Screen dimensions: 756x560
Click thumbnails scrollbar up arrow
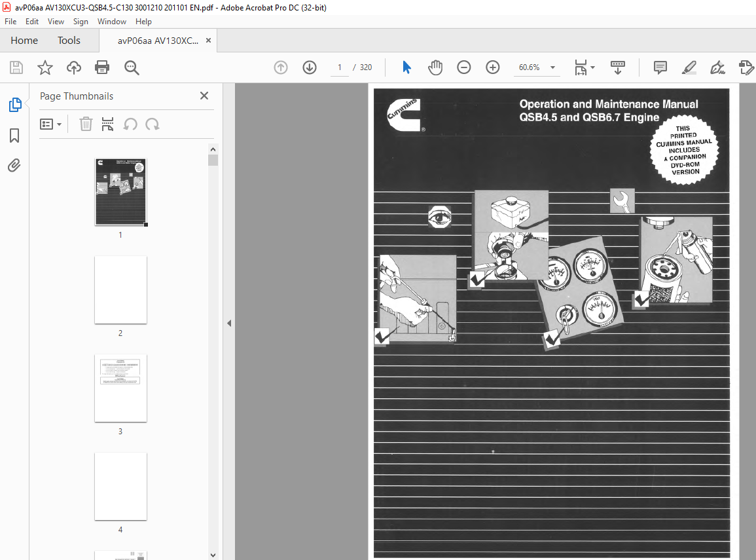(x=213, y=149)
